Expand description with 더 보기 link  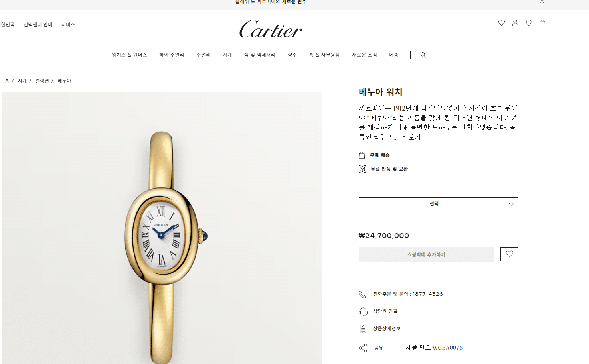[x=410, y=137]
